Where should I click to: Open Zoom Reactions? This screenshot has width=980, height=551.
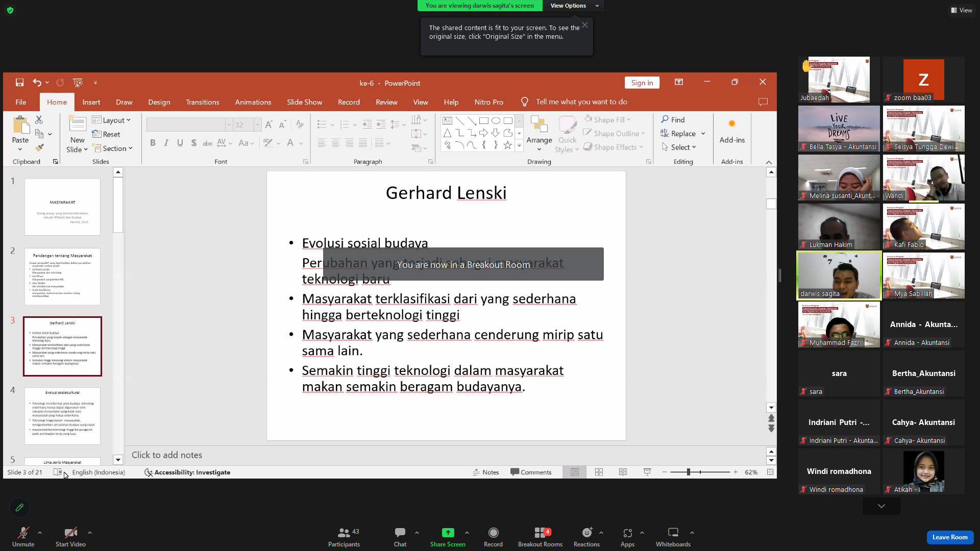pyautogui.click(x=587, y=537)
